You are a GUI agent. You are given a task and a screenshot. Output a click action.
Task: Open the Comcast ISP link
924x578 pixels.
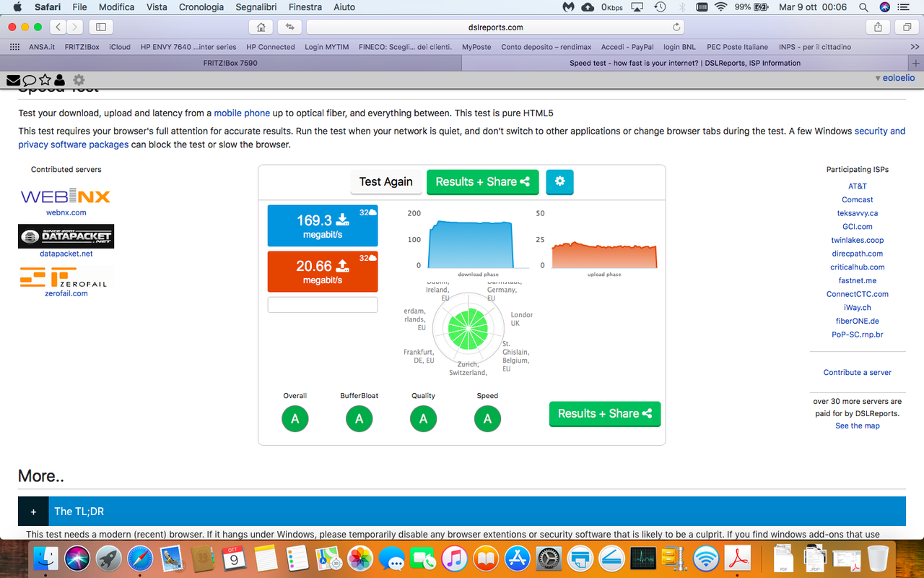(858, 200)
